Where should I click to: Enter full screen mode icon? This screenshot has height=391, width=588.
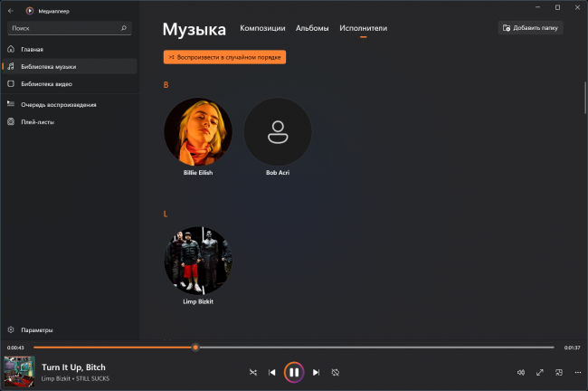[540, 372]
